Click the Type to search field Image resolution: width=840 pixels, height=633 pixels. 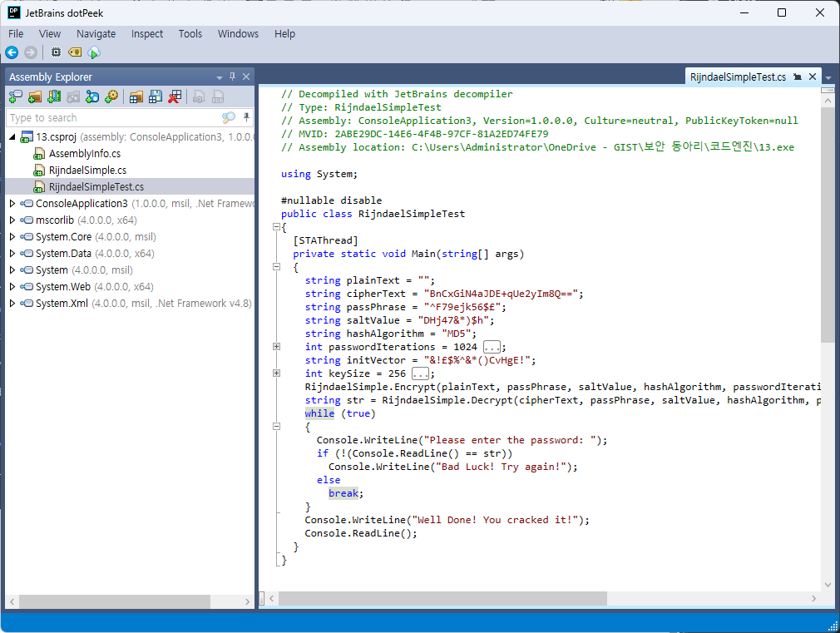coord(114,117)
